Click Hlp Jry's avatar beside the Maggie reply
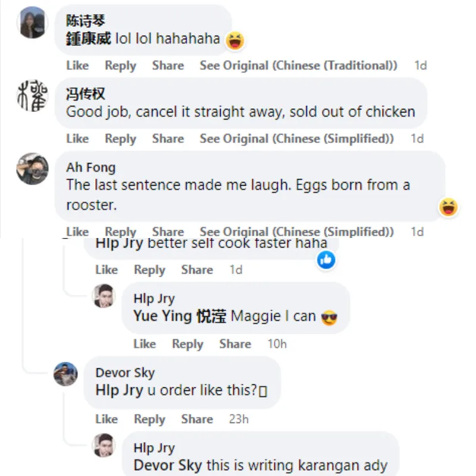 coord(104,296)
